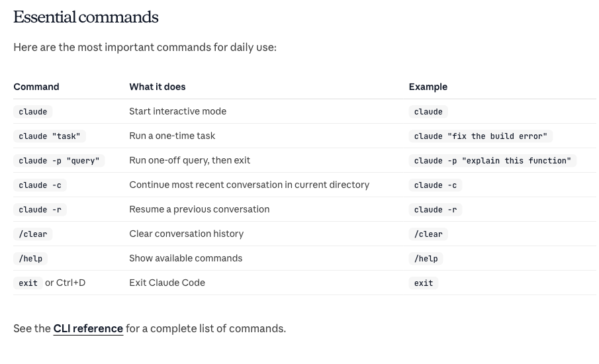Click the claude -r command cell
This screenshot has width=599, height=364.
pos(40,209)
